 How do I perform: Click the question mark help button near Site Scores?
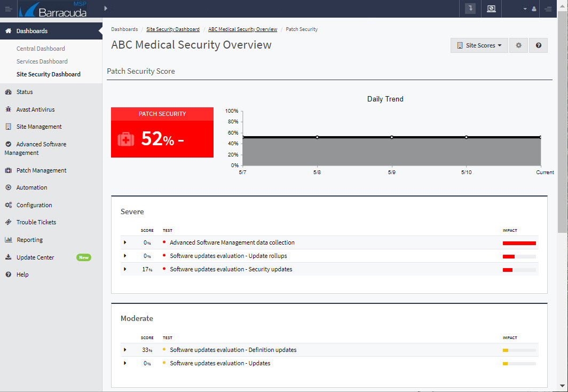click(538, 45)
